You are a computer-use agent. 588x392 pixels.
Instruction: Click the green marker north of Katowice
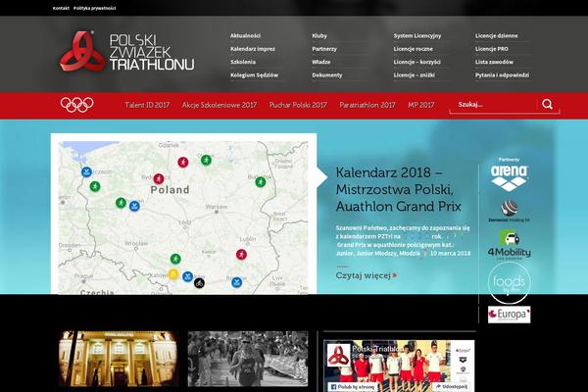[x=175, y=259]
